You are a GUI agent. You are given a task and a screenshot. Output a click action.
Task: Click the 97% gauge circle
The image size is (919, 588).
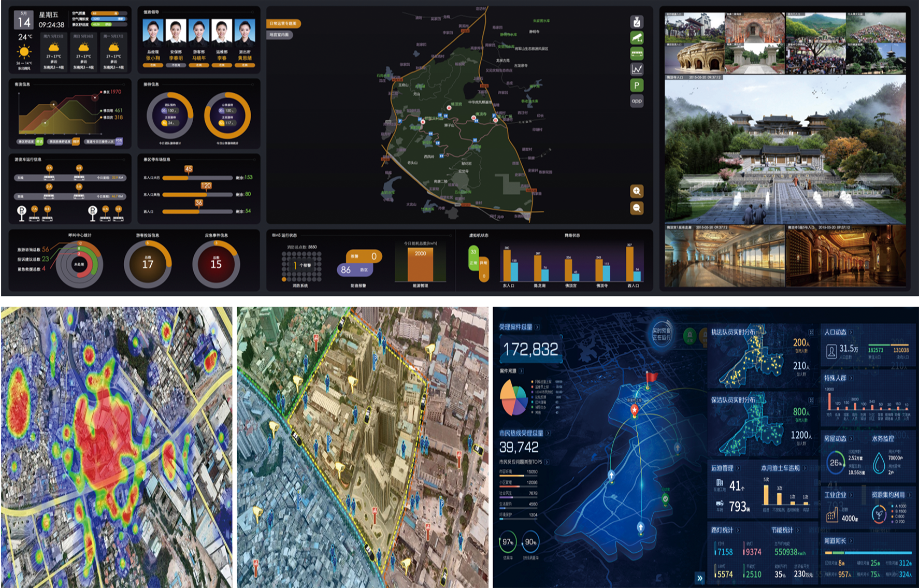pos(508,542)
